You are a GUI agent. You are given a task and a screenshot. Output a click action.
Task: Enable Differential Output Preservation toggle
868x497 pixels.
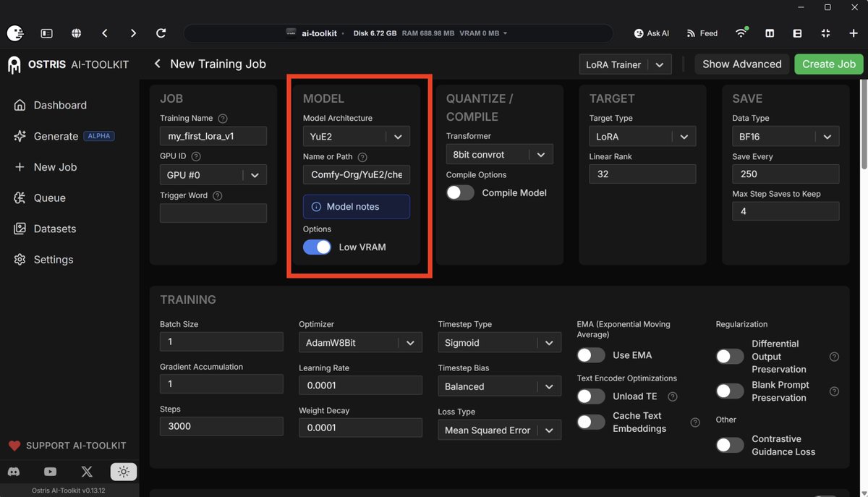point(730,356)
